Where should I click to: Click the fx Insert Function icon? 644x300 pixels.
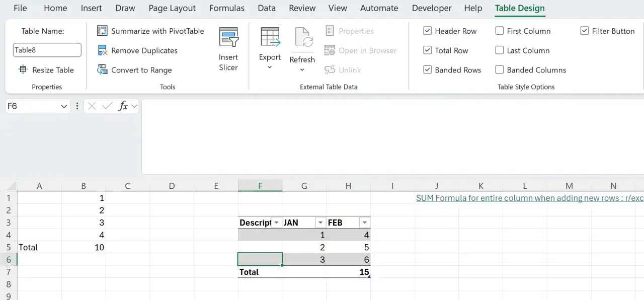[123, 106]
